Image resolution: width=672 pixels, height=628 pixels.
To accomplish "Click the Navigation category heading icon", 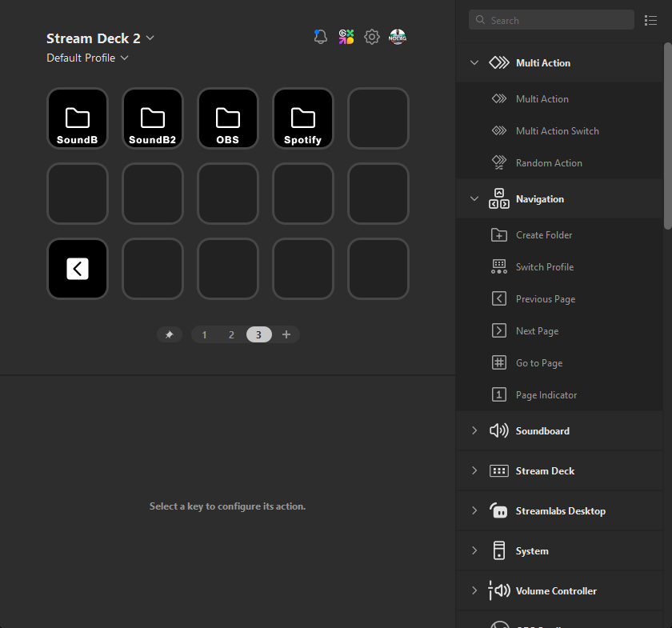I will (499, 199).
